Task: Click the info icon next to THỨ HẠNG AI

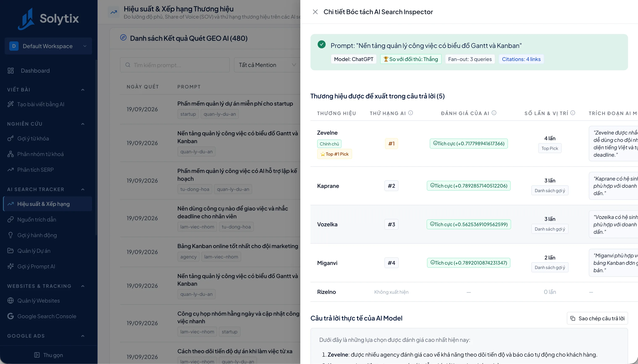Action: [411, 113]
